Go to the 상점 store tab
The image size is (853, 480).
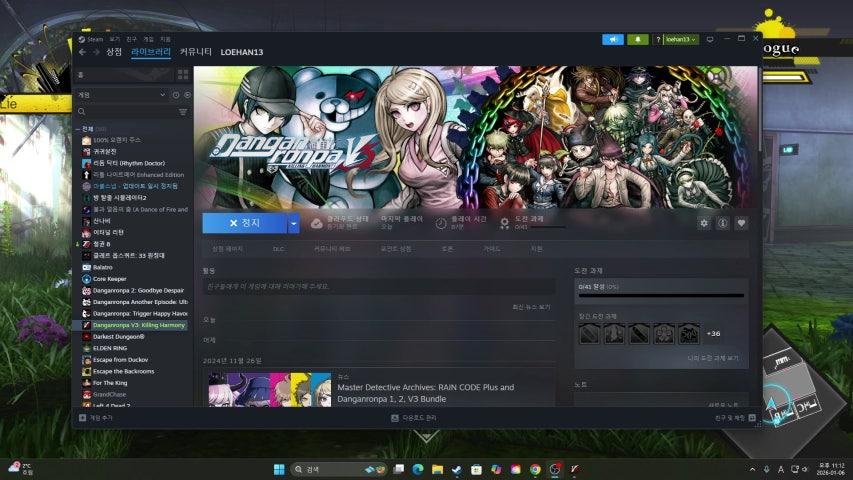(114, 51)
